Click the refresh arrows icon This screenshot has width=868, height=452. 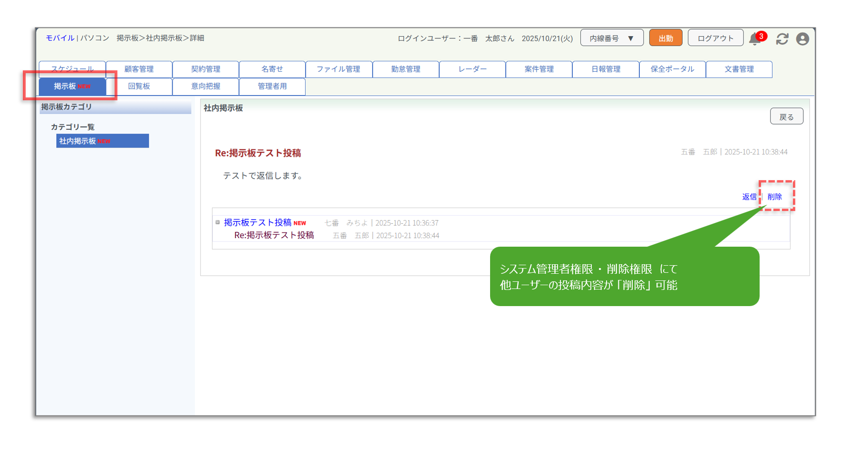pos(782,39)
